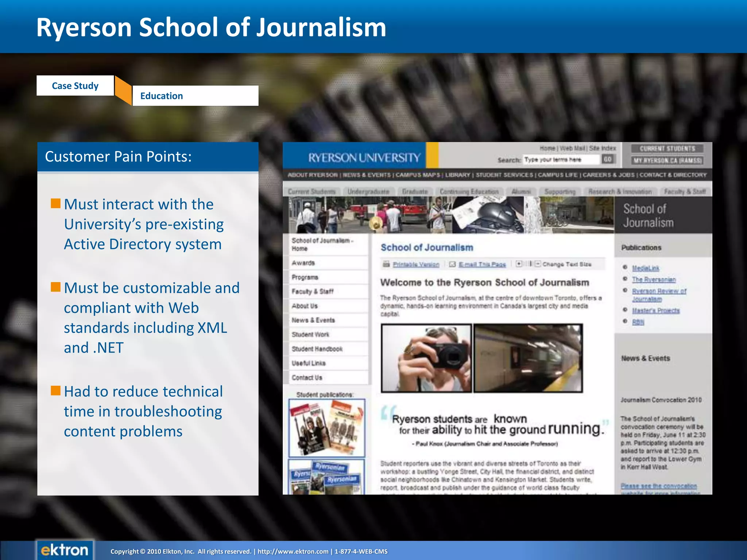
Task: Open the CURRENT STUDENTS button
Action: tap(667, 148)
